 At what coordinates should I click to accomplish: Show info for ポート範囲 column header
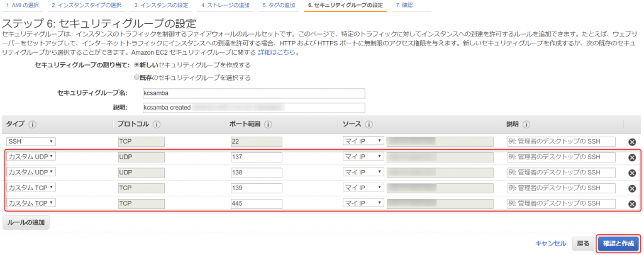coord(268,124)
